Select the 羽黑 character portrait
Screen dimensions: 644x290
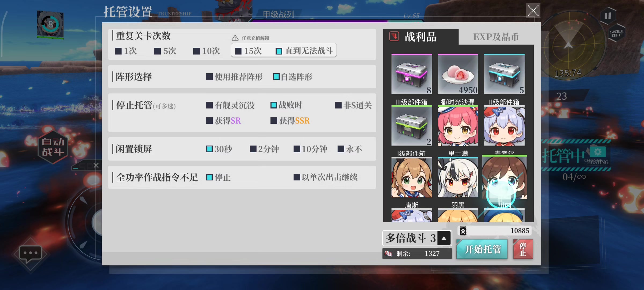[x=458, y=177]
